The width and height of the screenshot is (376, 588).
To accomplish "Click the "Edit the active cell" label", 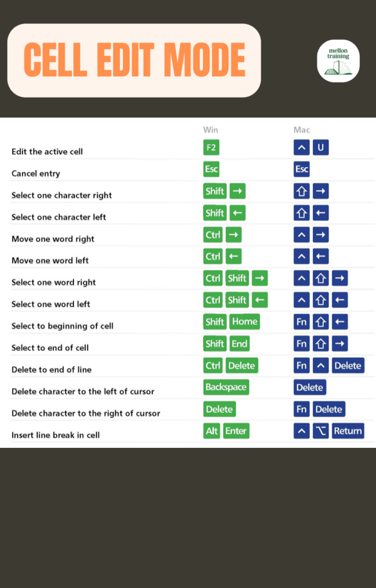I will click(47, 152).
